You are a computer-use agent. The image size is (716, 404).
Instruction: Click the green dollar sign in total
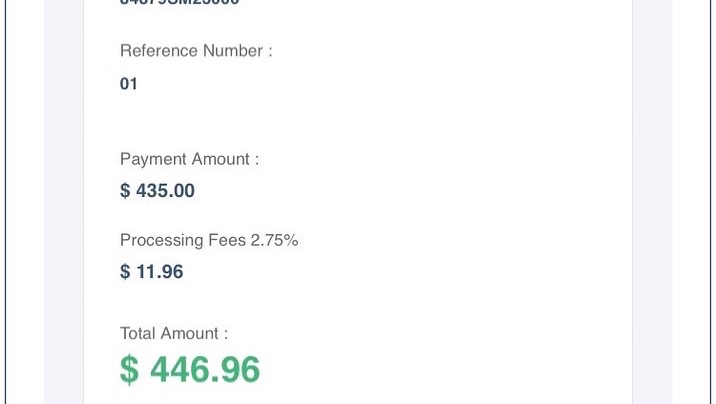pyautogui.click(x=129, y=370)
